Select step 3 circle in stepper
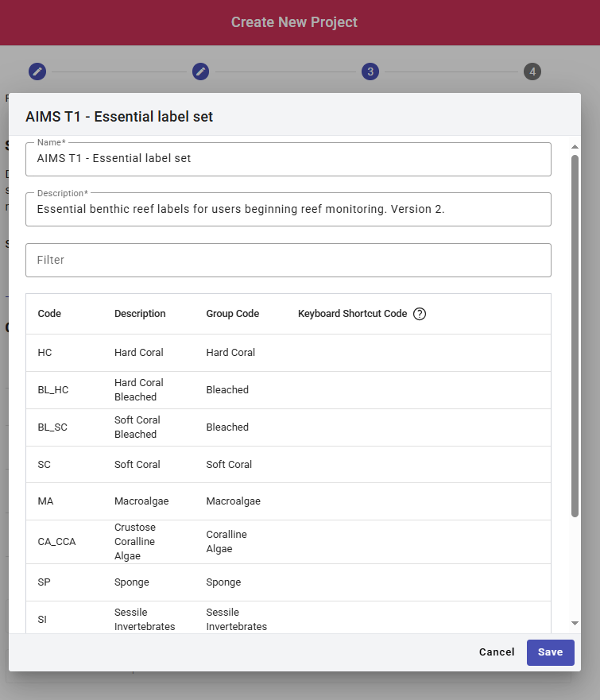Image resolution: width=600 pixels, height=700 pixels. click(x=370, y=72)
